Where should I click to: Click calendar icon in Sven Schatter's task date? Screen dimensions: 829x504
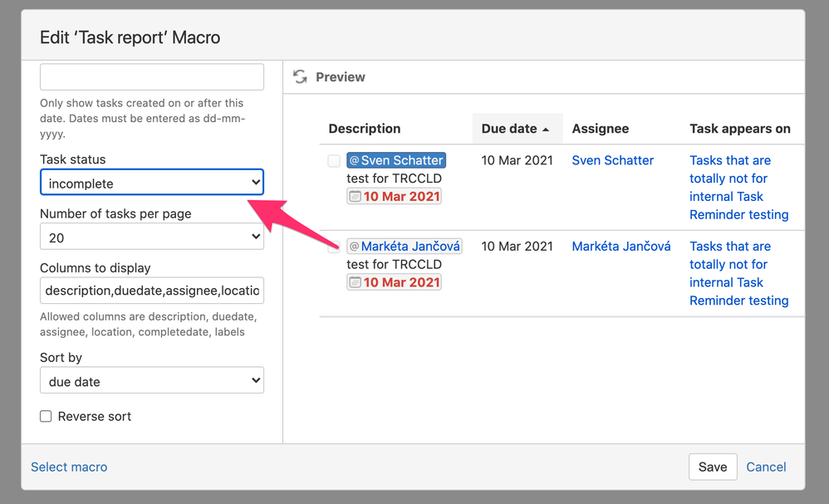356,197
